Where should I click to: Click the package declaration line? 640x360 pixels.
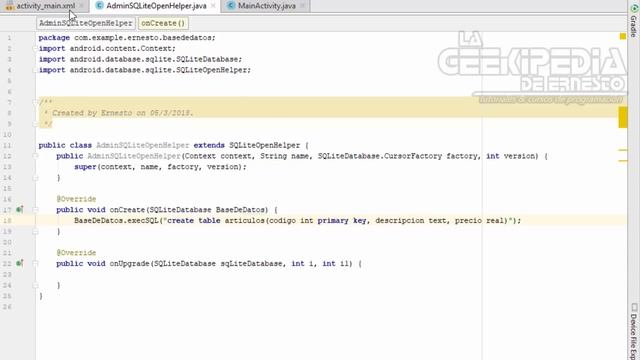click(127, 38)
